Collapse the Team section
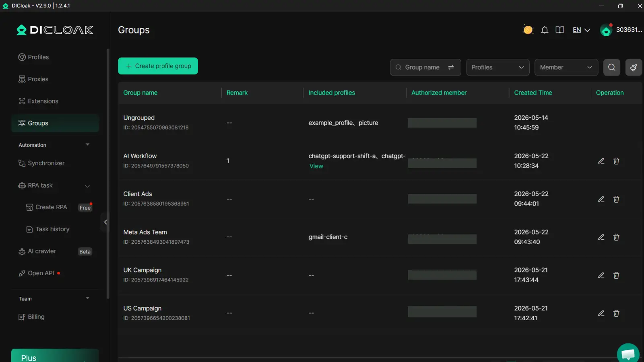This screenshot has width=644, height=362. [x=87, y=298]
